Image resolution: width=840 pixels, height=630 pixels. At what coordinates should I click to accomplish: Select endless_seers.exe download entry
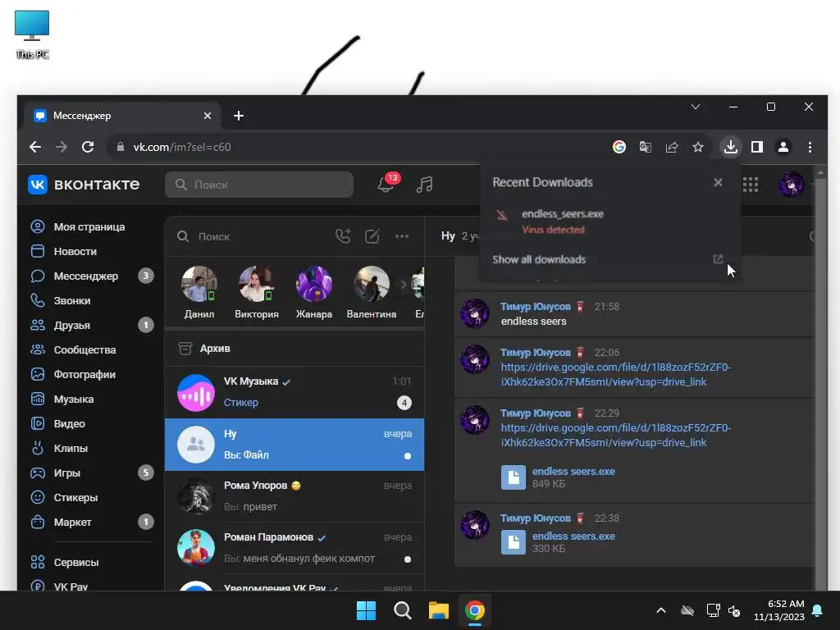click(609, 221)
